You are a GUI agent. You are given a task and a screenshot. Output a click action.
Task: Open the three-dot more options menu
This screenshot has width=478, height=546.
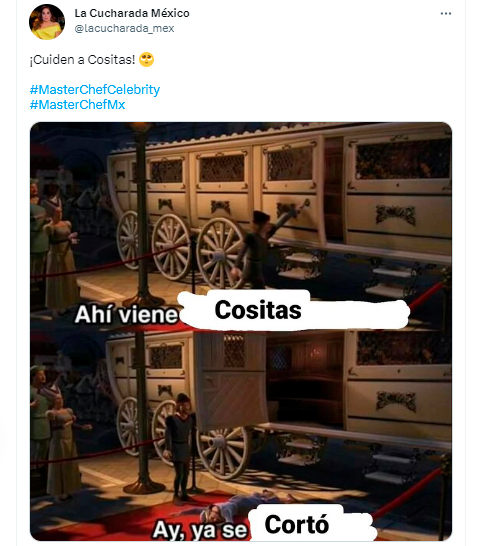coord(446,14)
